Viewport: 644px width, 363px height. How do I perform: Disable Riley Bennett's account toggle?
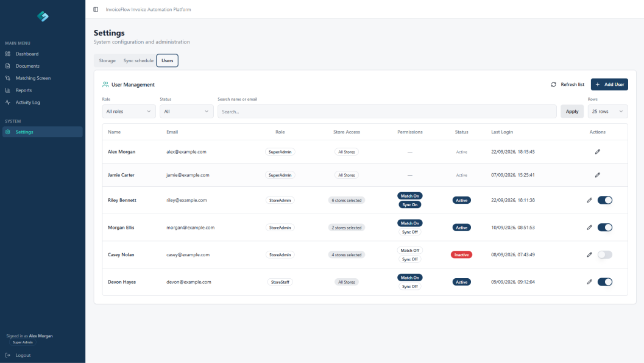(605, 200)
